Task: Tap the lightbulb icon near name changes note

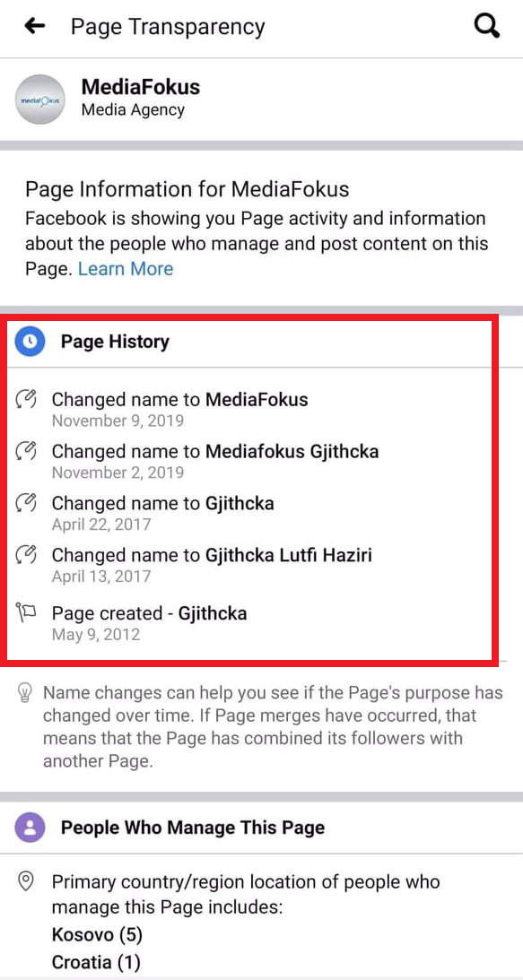Action: pos(25,692)
